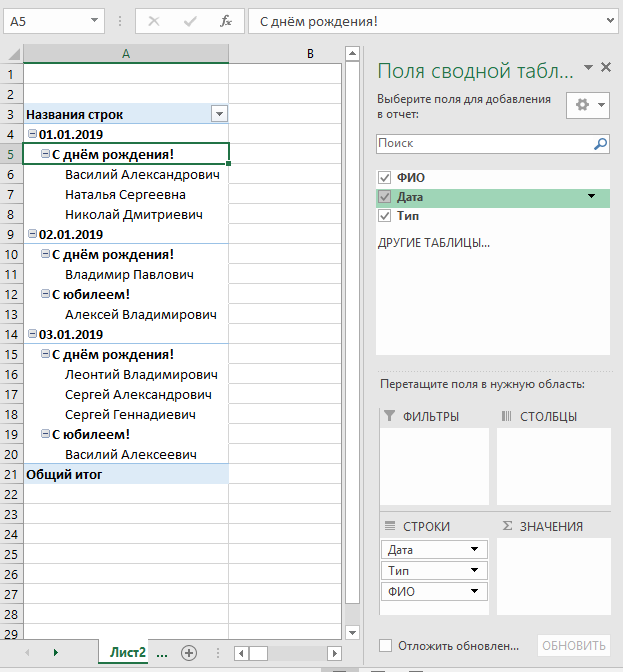This screenshot has height=672, width=623.
Task: Click the Cancel entry X icon
Action: tap(154, 21)
